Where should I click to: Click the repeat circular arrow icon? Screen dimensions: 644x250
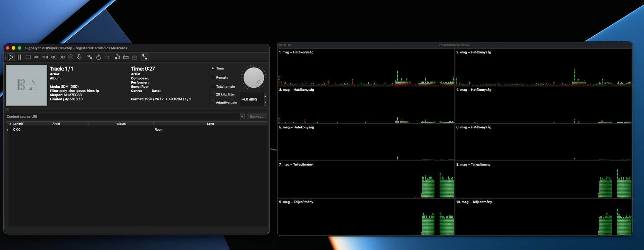tap(99, 57)
